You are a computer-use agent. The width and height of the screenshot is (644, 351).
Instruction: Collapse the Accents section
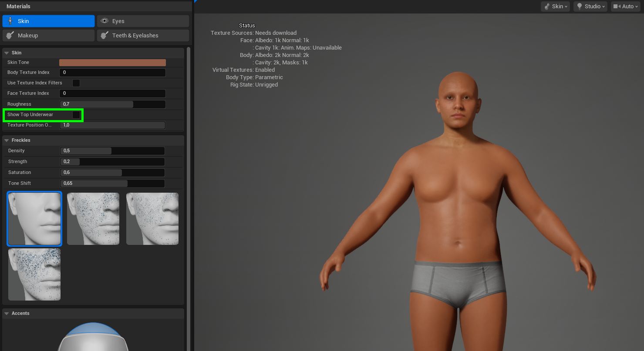pyautogui.click(x=7, y=313)
